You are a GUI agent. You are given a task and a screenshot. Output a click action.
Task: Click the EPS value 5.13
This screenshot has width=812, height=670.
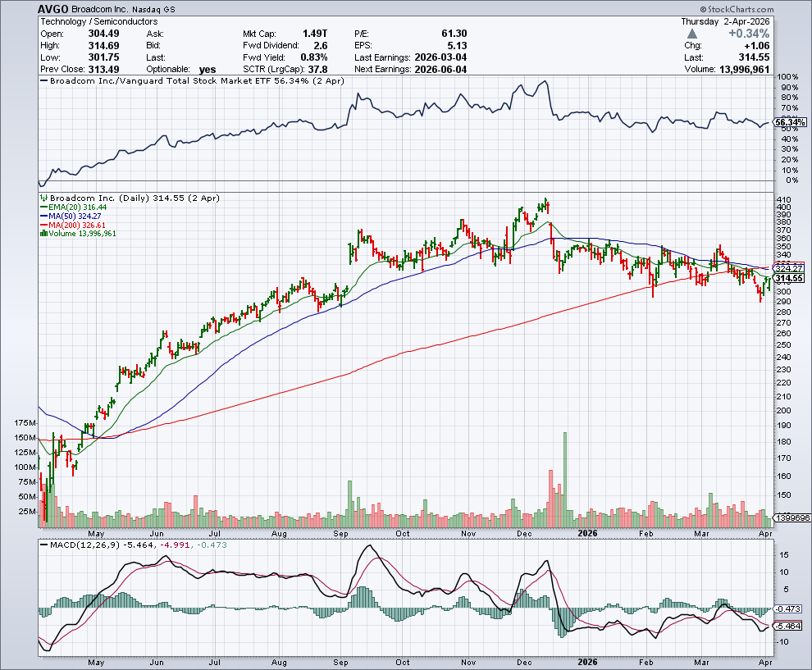(x=458, y=46)
